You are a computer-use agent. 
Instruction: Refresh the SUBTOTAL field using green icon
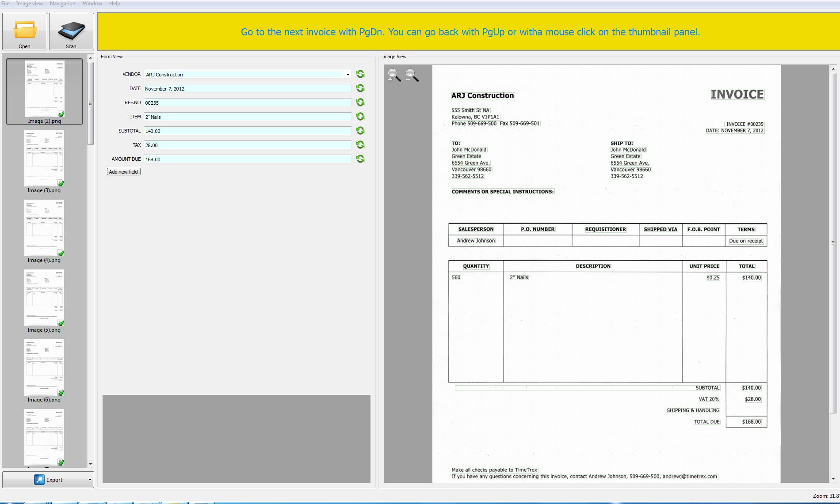[x=360, y=131]
